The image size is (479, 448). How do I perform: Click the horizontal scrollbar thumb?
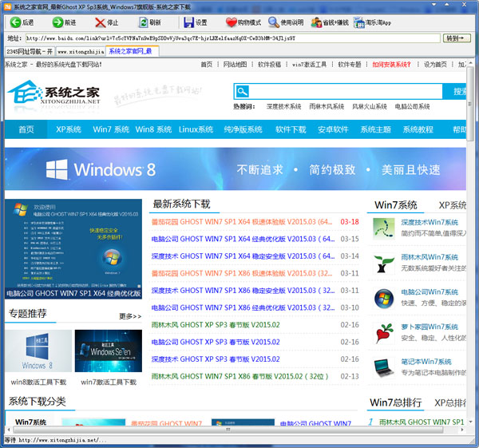pyautogui.click(x=228, y=430)
